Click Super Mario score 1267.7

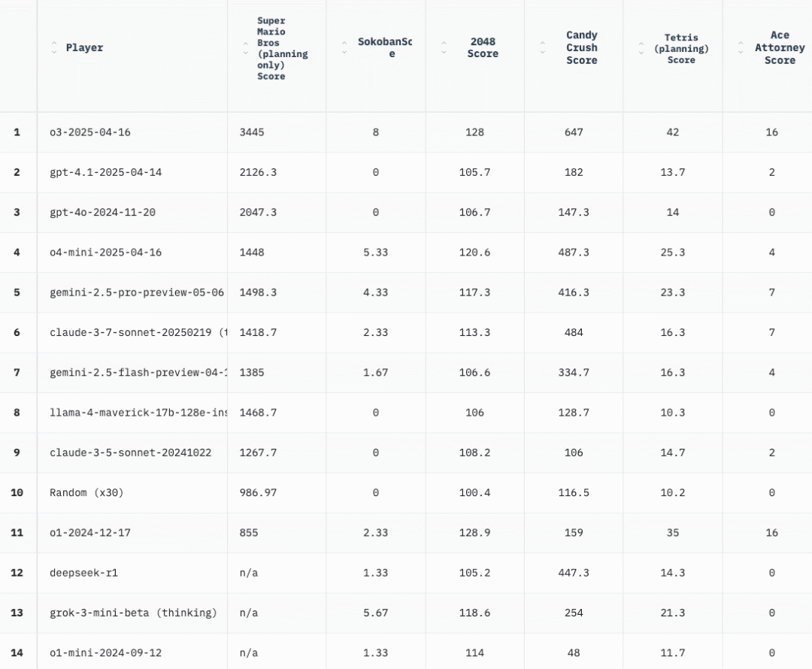pyautogui.click(x=258, y=453)
